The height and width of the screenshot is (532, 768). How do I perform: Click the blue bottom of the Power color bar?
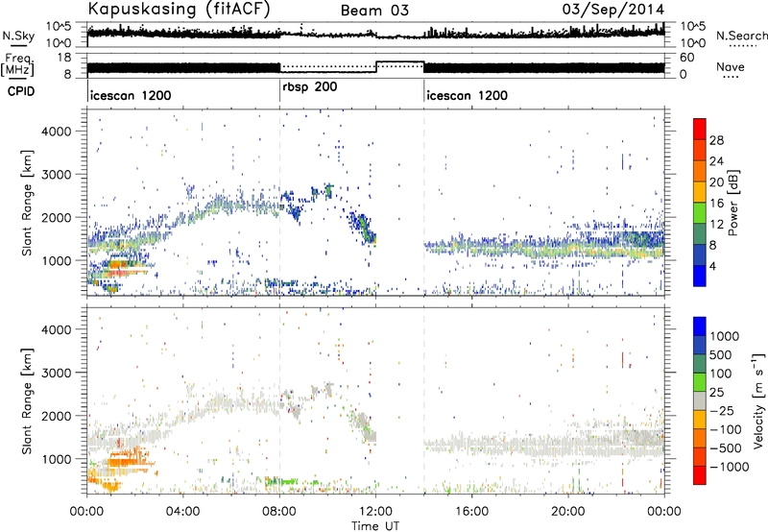(x=700, y=278)
